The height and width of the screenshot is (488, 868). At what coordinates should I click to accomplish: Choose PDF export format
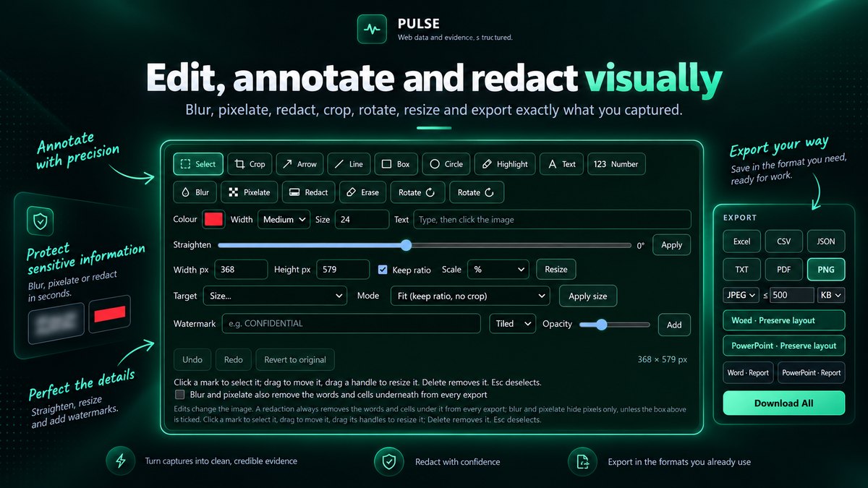783,270
